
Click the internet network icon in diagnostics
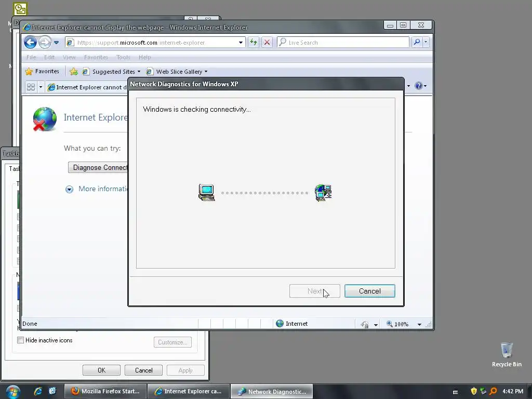[323, 193]
